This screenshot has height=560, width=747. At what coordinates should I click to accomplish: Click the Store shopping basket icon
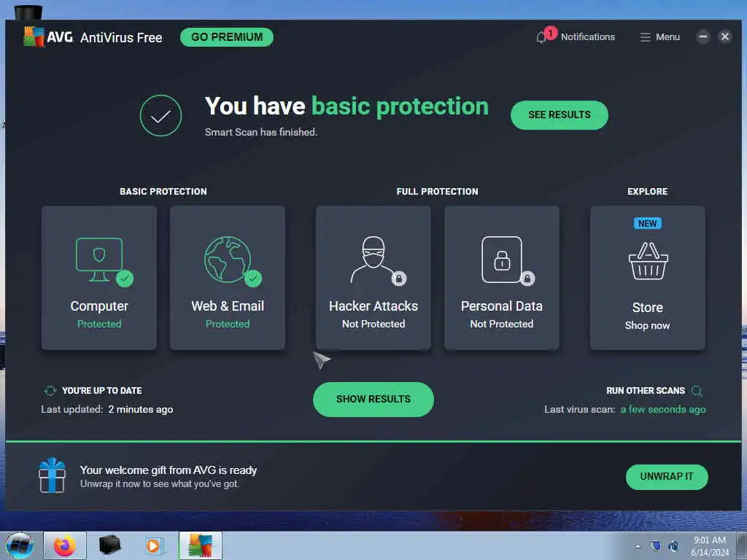pyautogui.click(x=648, y=261)
